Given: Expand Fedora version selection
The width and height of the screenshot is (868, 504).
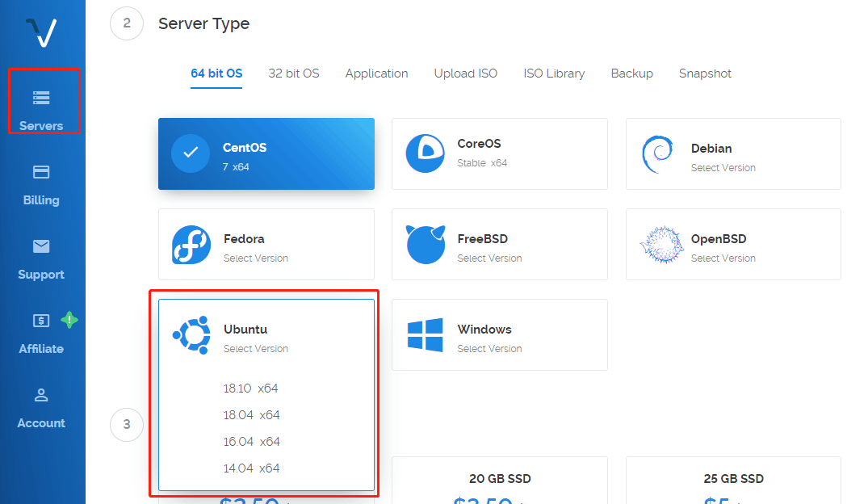Looking at the screenshot, I should click(266, 245).
